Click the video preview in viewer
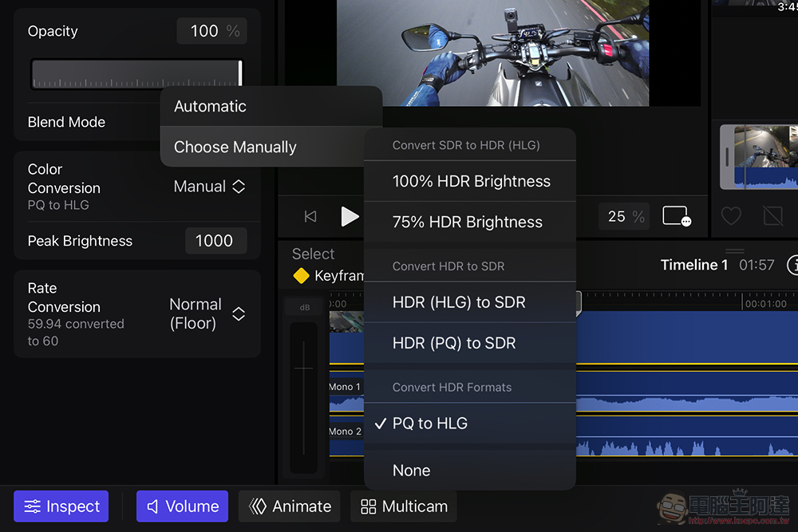 click(x=492, y=53)
